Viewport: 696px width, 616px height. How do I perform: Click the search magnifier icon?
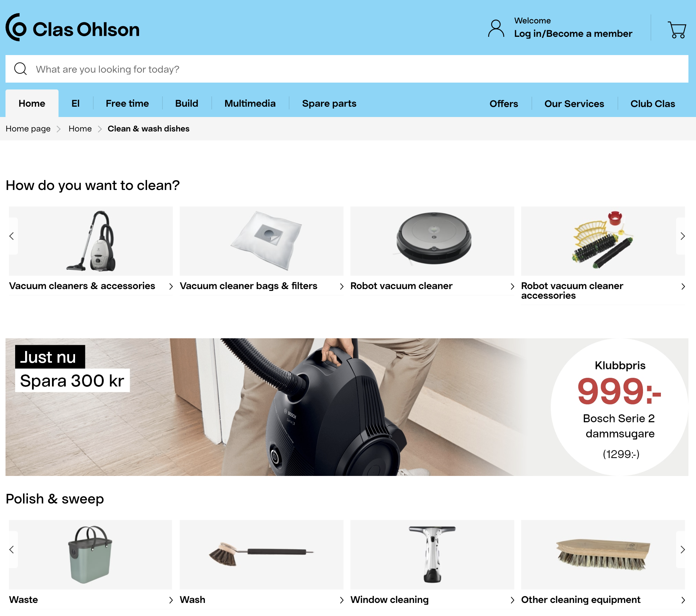(x=20, y=68)
